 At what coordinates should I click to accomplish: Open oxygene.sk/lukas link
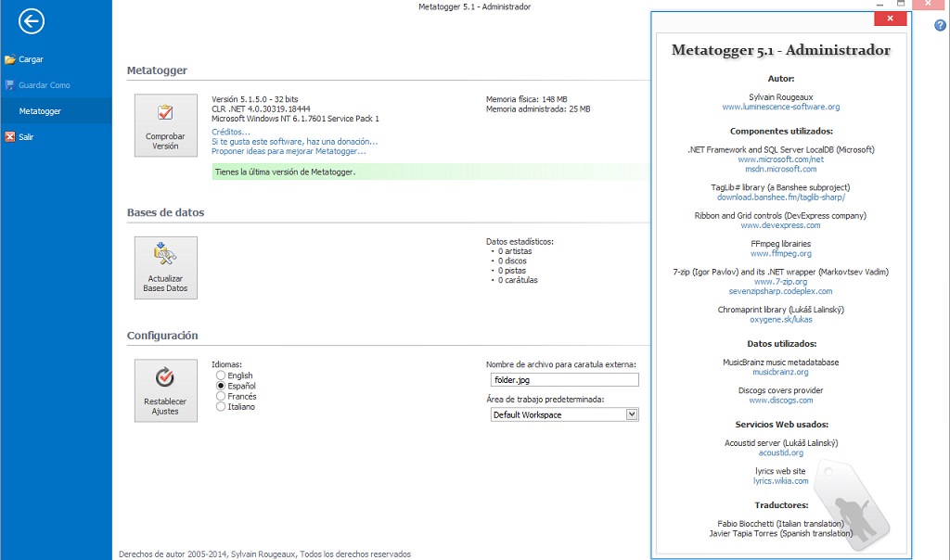[x=780, y=319]
